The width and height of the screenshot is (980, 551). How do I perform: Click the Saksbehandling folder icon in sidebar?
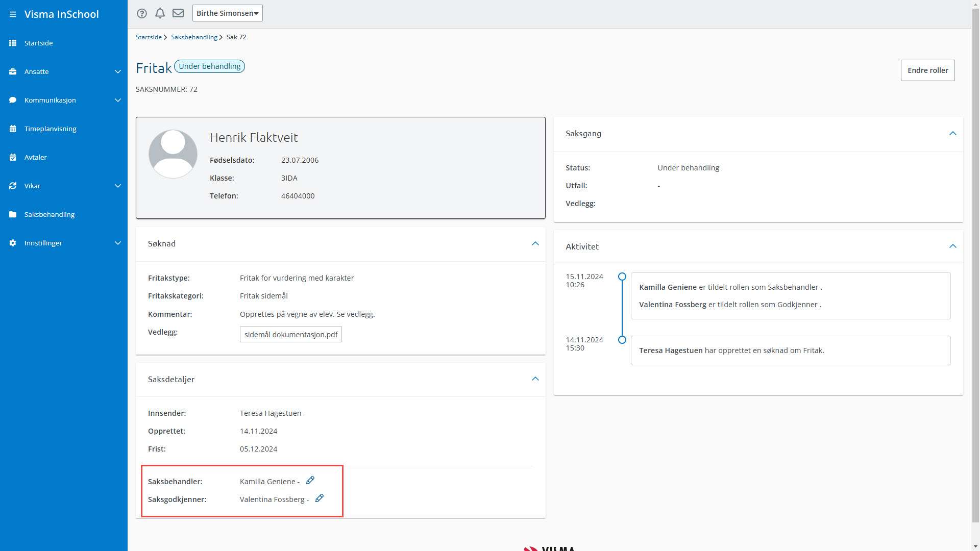tap(13, 214)
